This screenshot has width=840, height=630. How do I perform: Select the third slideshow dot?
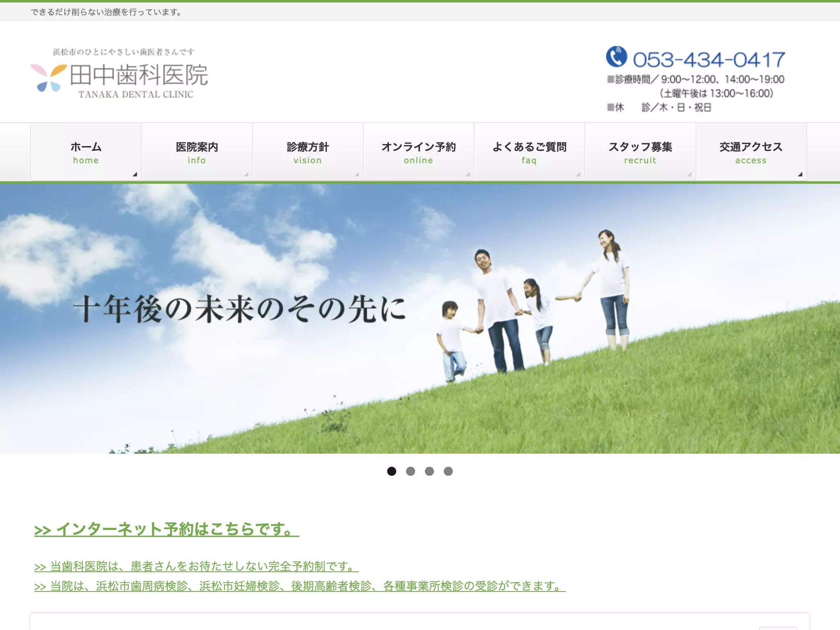(x=429, y=471)
